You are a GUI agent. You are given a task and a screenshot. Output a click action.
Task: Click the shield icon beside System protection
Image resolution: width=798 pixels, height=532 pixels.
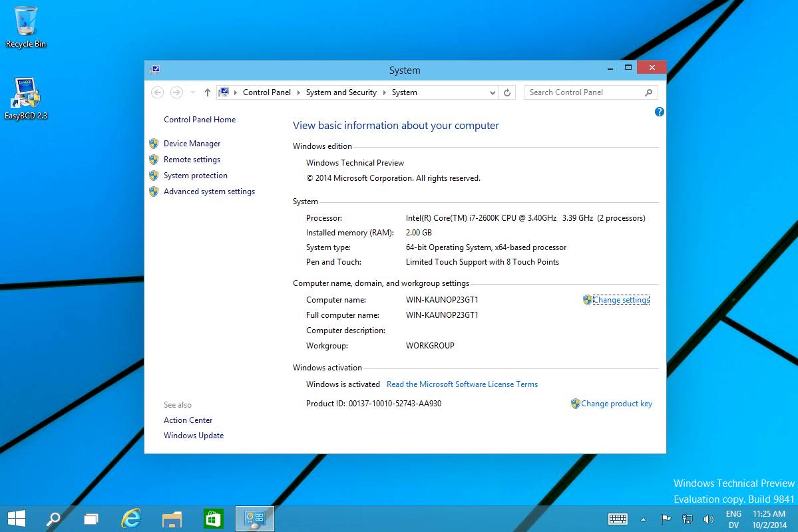coord(154,176)
